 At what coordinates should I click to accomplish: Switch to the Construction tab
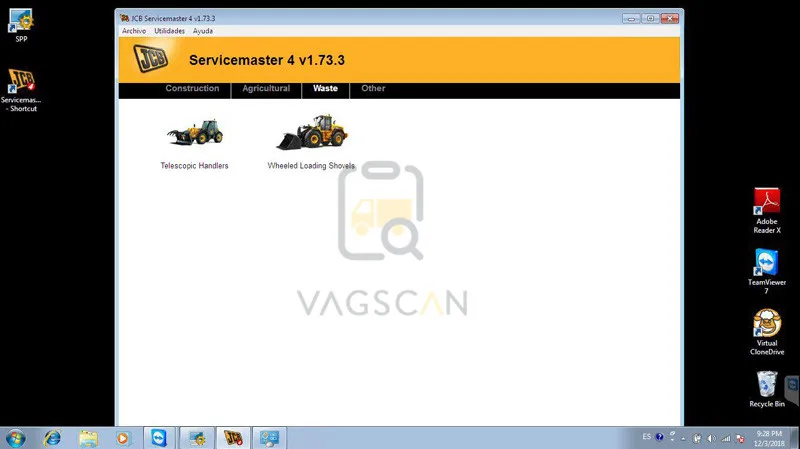click(192, 88)
